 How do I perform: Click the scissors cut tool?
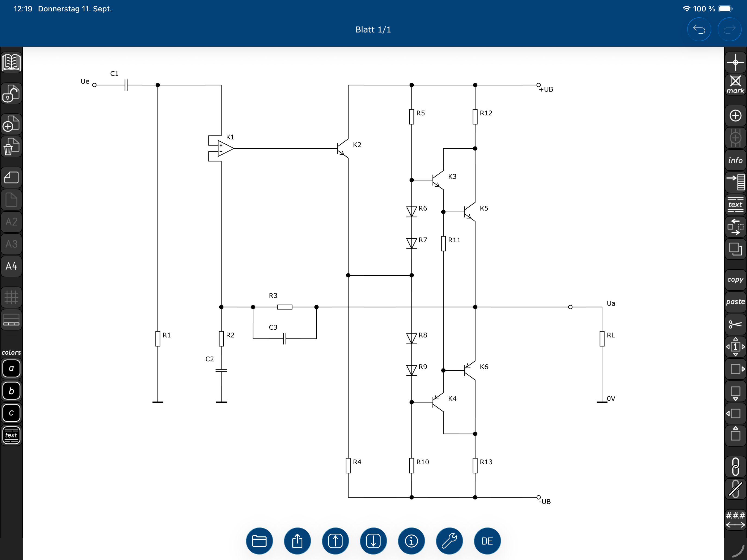735,324
